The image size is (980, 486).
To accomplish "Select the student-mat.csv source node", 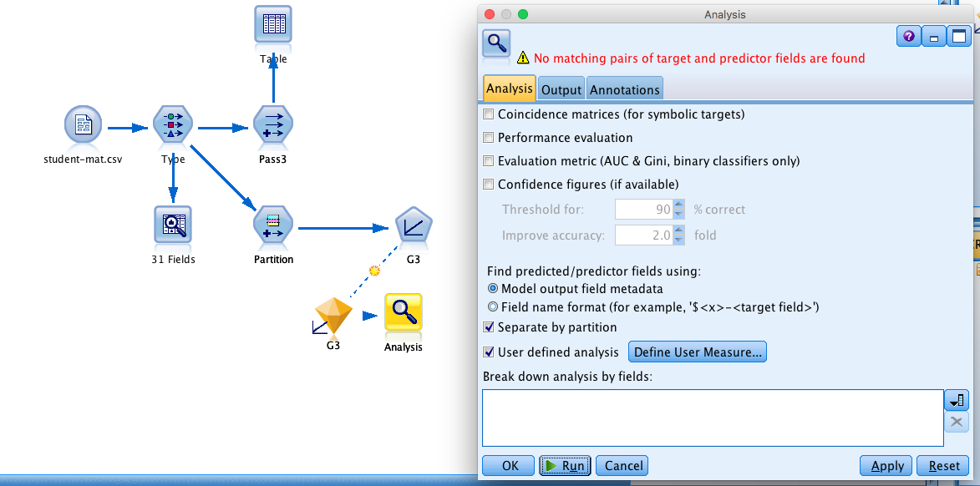I will [83, 124].
